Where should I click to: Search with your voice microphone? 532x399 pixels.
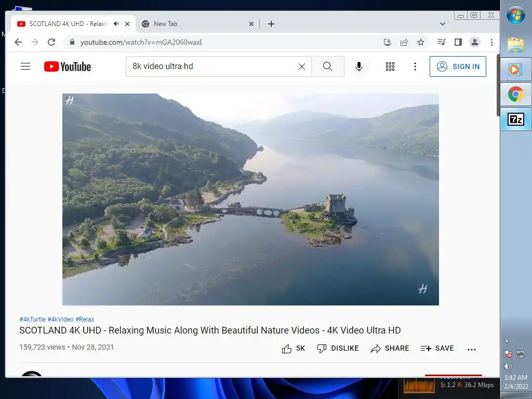coord(359,66)
